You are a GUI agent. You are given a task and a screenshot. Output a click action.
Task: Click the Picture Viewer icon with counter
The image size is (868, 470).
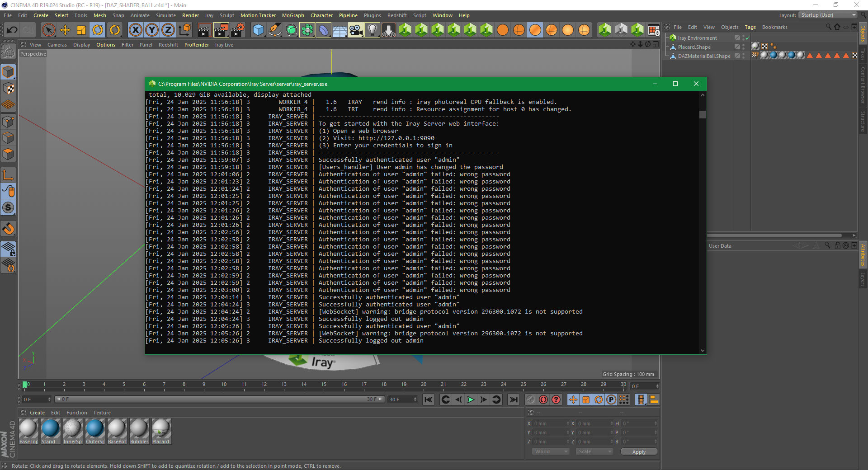[654, 30]
